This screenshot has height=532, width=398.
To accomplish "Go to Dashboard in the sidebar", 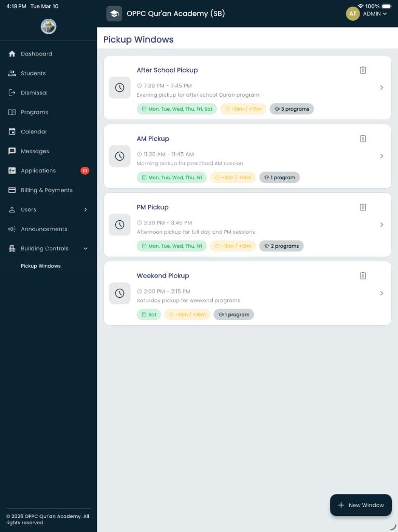I will (36, 54).
